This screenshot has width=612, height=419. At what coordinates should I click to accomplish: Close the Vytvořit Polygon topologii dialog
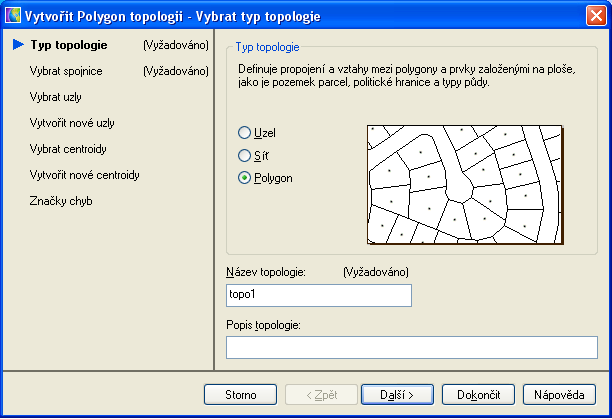click(595, 15)
